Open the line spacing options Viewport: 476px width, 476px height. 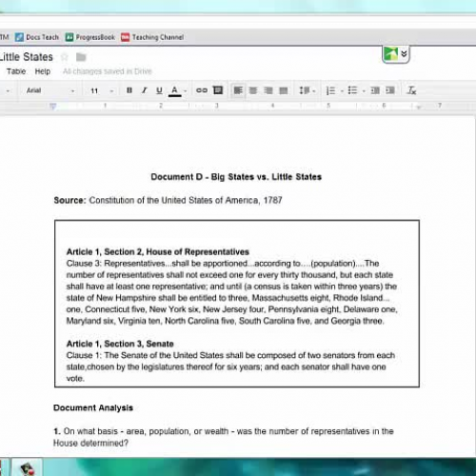[x=307, y=90]
